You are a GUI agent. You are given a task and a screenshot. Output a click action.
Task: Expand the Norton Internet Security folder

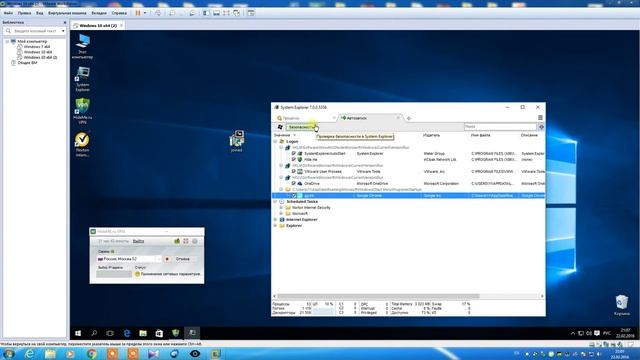tap(281, 207)
